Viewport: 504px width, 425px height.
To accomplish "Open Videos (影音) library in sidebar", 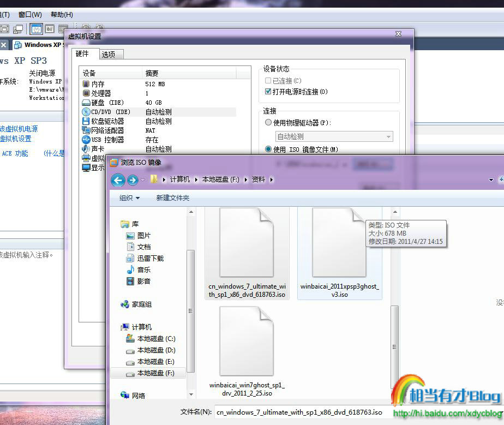I will (139, 282).
